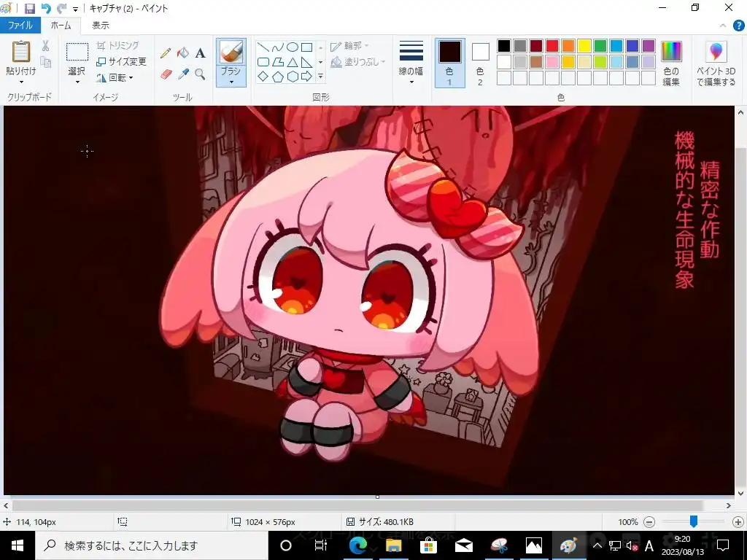Image resolution: width=747 pixels, height=560 pixels.
Task: Select the Pentagon shape
Action: pos(278,76)
